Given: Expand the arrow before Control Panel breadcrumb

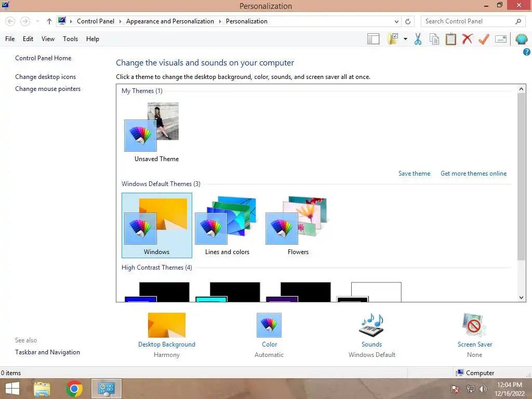Looking at the screenshot, I should [x=71, y=21].
